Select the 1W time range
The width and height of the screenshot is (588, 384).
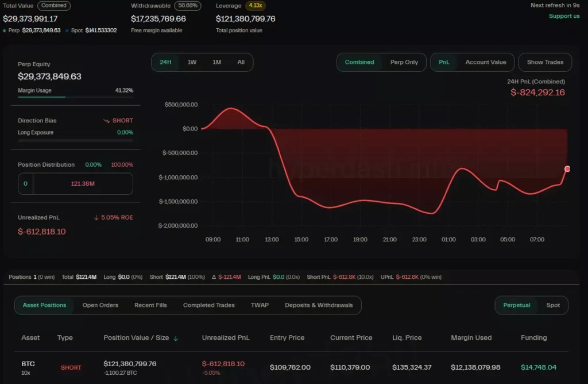pyautogui.click(x=192, y=62)
